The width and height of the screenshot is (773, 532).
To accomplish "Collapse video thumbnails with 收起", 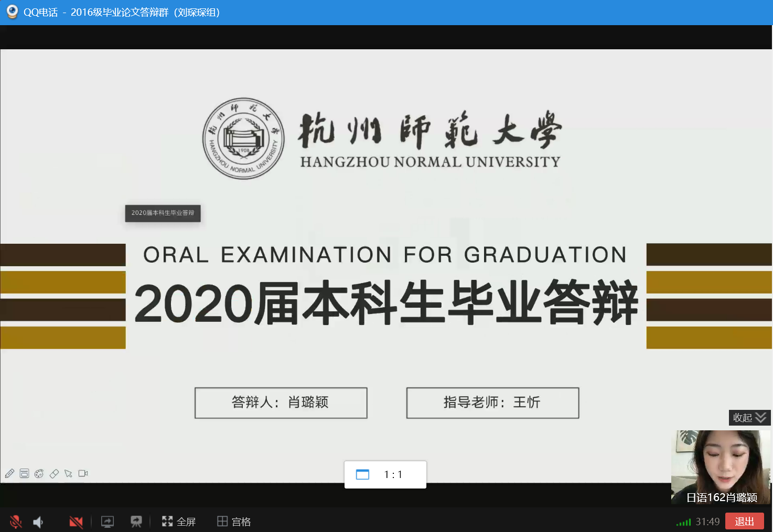I will pos(742,418).
